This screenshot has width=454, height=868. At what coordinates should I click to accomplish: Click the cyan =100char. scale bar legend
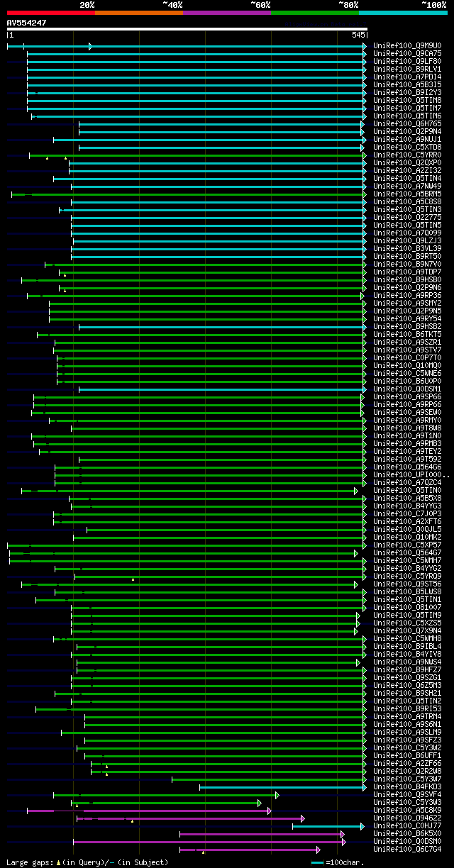click(x=317, y=862)
